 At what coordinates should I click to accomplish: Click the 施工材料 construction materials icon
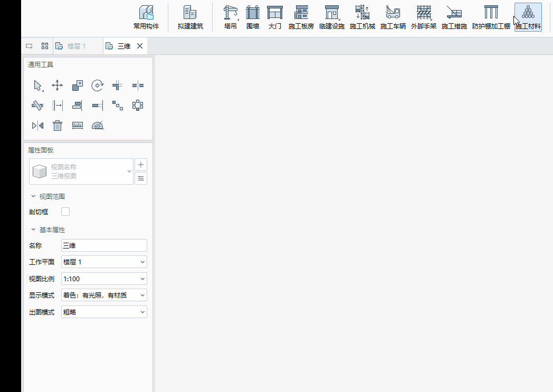[528, 17]
